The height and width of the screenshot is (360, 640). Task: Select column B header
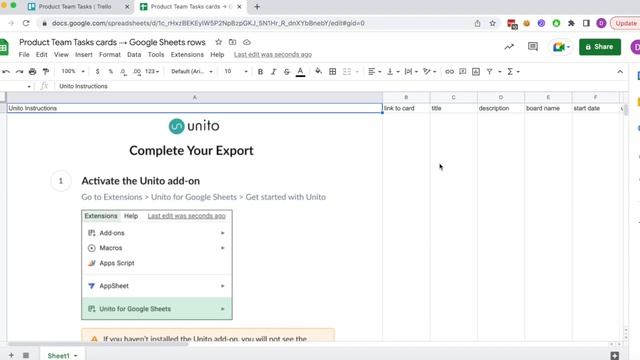point(406,98)
